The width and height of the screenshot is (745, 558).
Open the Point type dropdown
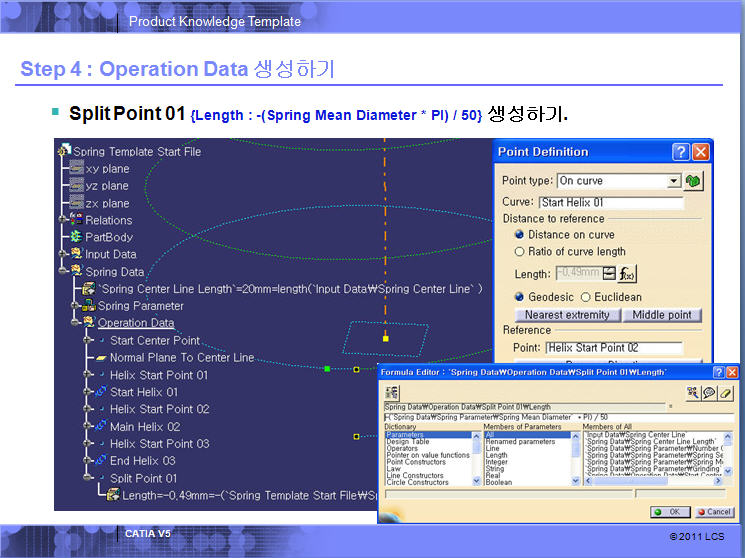click(674, 181)
